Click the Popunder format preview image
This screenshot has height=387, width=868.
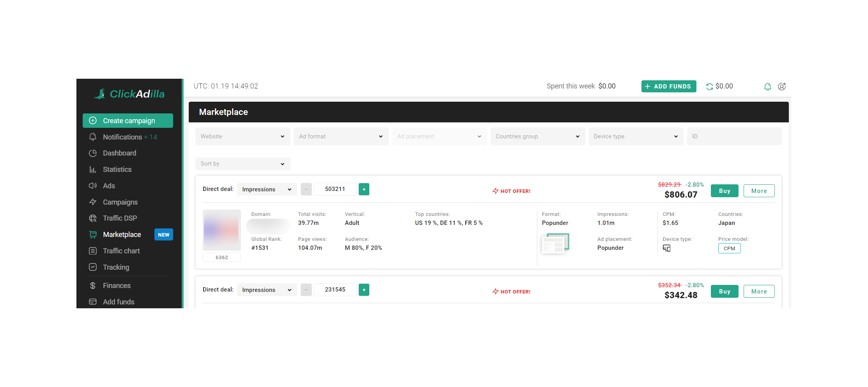click(x=555, y=243)
